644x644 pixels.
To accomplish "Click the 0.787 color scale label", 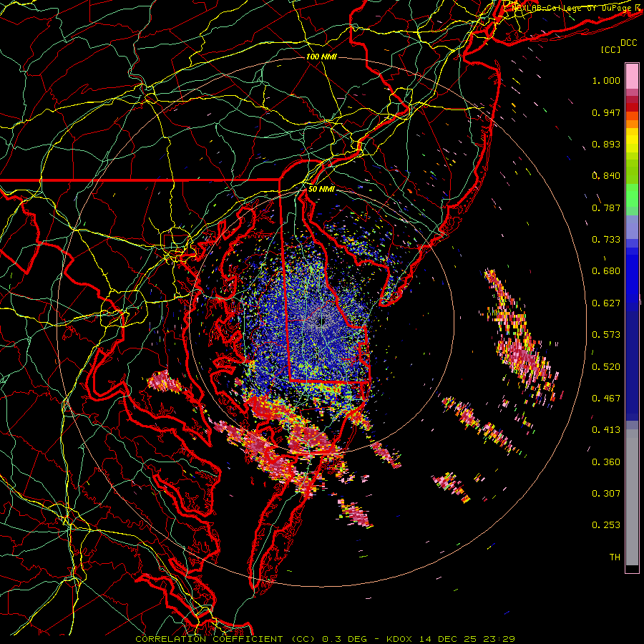I will (x=606, y=208).
